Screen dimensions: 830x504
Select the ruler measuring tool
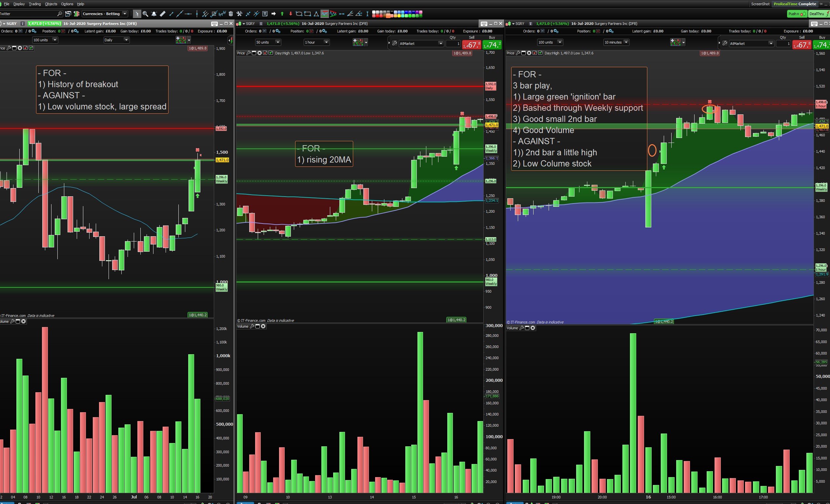[163, 14]
